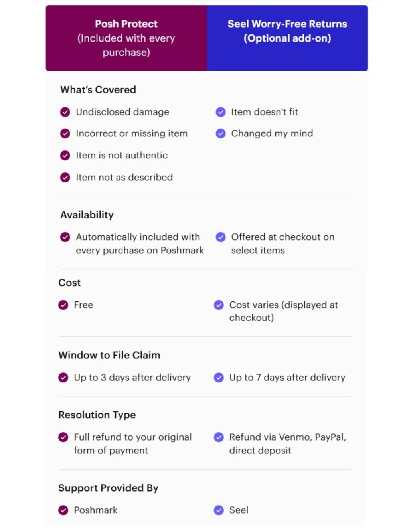Screen dimensions: 399x532
Task: Click the Poshmark support provider text
Action: point(96,510)
